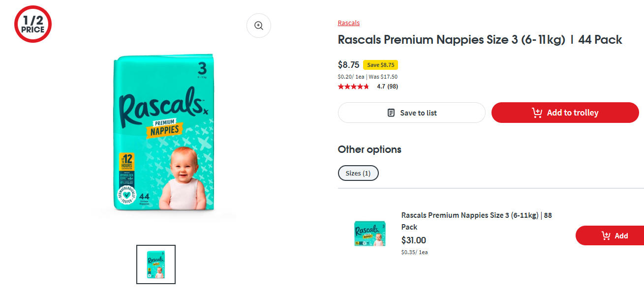644x292 pixels.
Task: Click the 88 Pack product thumbnail image
Action: point(369,234)
